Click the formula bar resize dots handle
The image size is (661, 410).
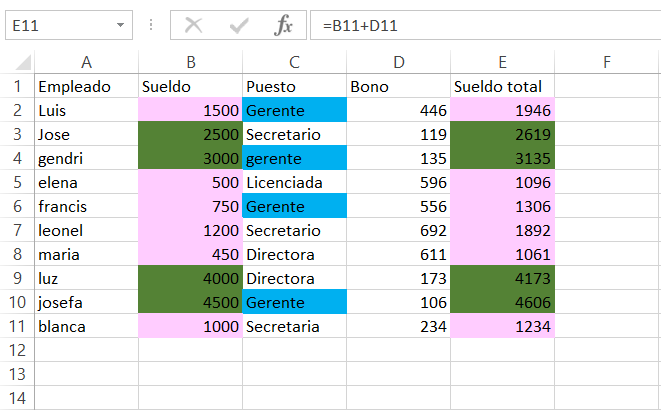point(151,25)
